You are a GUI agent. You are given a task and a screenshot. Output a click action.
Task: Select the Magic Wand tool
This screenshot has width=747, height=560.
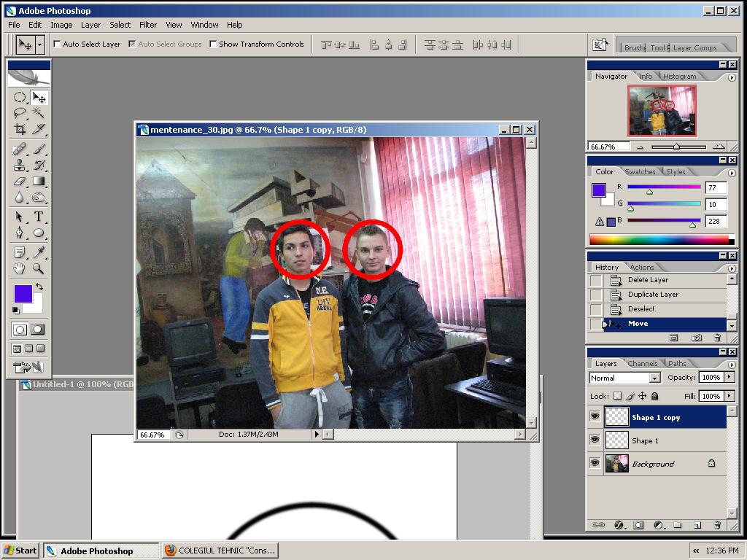tap(39, 113)
